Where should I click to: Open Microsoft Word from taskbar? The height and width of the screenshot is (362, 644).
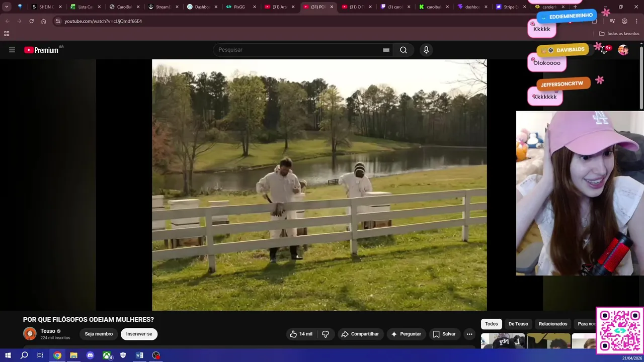tap(139, 355)
